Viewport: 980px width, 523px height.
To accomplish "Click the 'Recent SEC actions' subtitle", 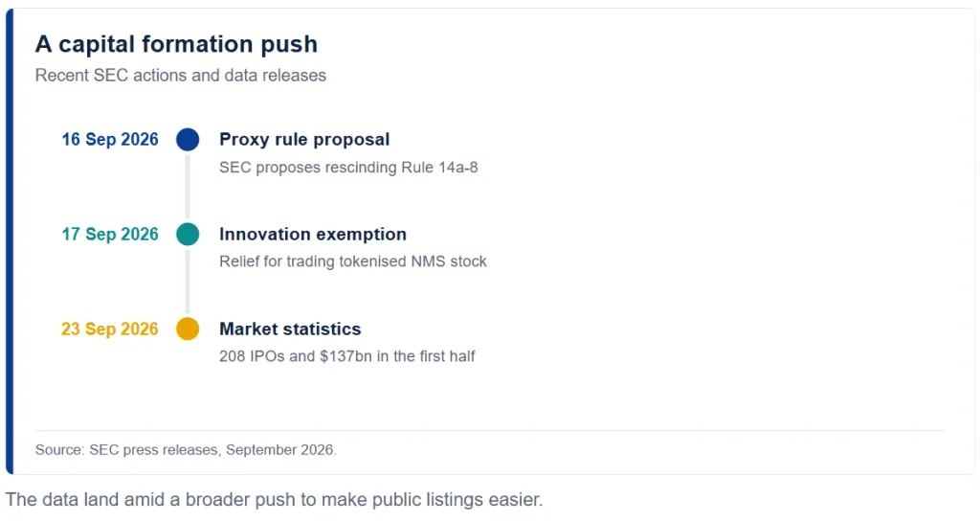I will pos(181,75).
